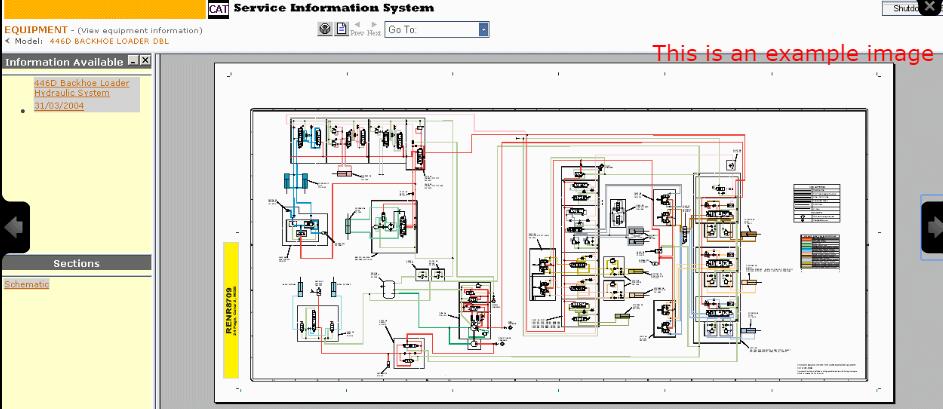
Task: Click the document page toolbar icon
Action: 342,29
